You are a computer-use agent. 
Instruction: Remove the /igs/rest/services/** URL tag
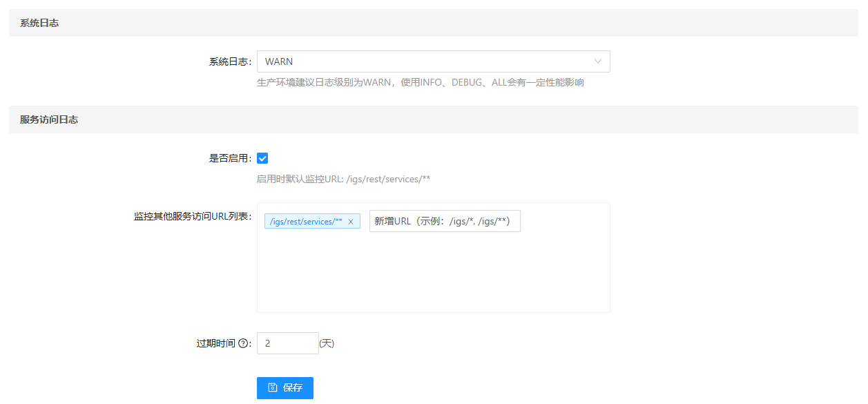(351, 222)
